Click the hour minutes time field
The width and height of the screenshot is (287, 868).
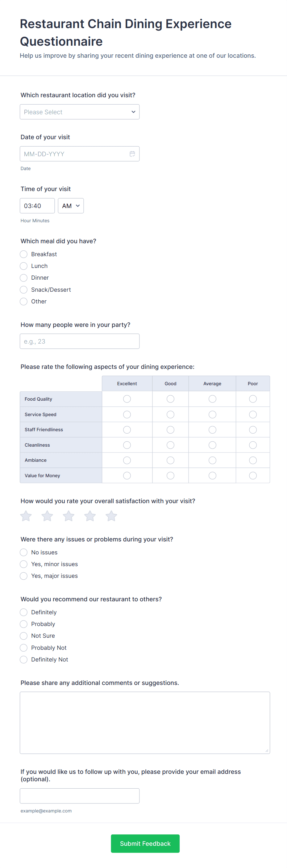[37, 206]
